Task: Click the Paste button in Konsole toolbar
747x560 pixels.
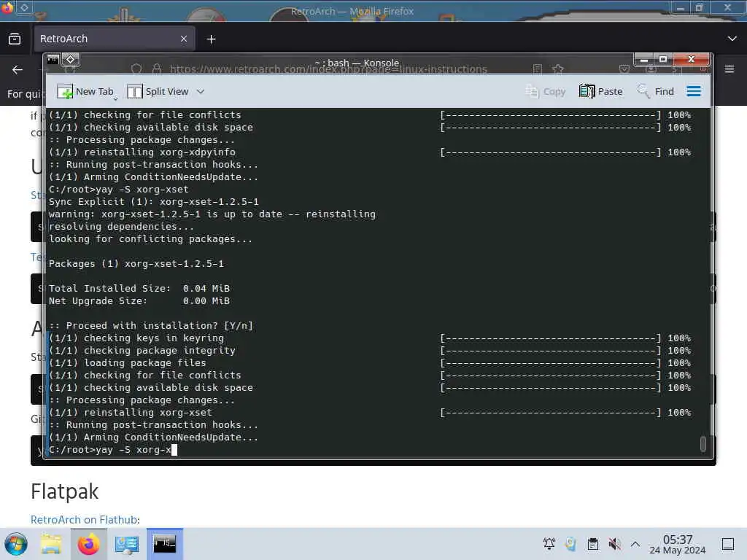Action: pyautogui.click(x=601, y=91)
